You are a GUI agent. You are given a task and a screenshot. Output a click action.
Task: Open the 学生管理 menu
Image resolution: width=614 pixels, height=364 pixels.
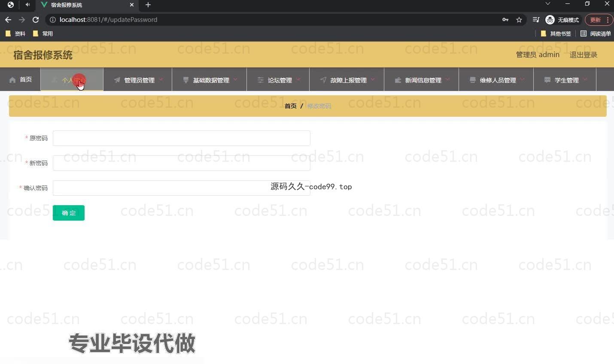(x=565, y=79)
